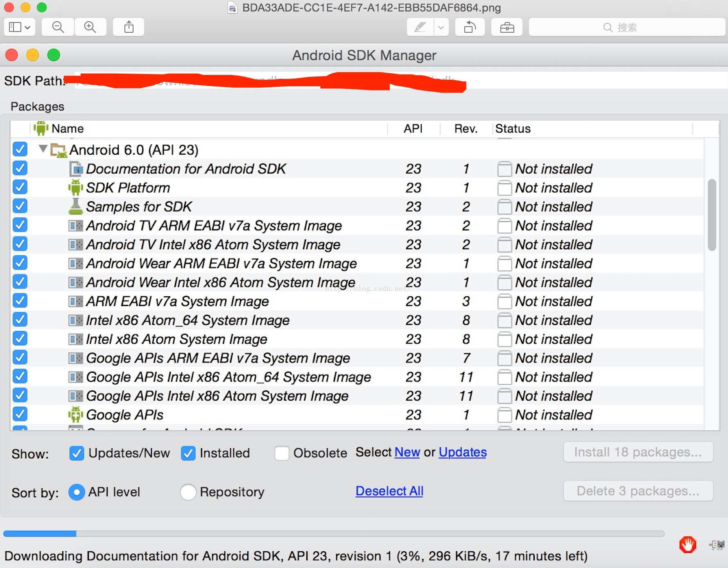Zoom in with the magnifier plus icon
The image size is (728, 568).
90,27
